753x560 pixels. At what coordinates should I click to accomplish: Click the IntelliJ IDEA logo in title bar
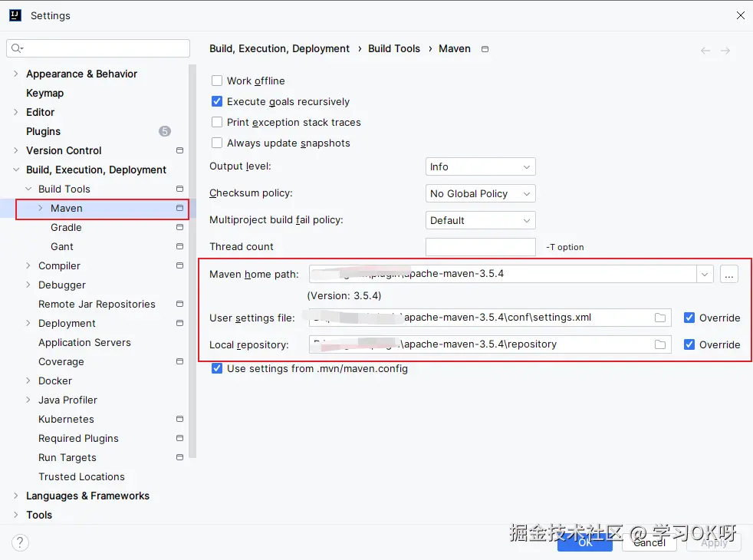15,15
